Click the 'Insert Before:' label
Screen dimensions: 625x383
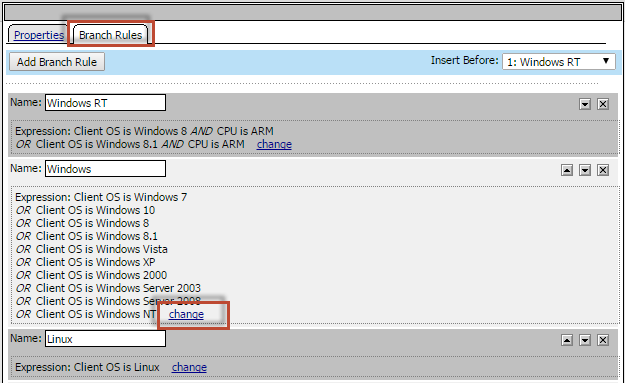(x=464, y=60)
